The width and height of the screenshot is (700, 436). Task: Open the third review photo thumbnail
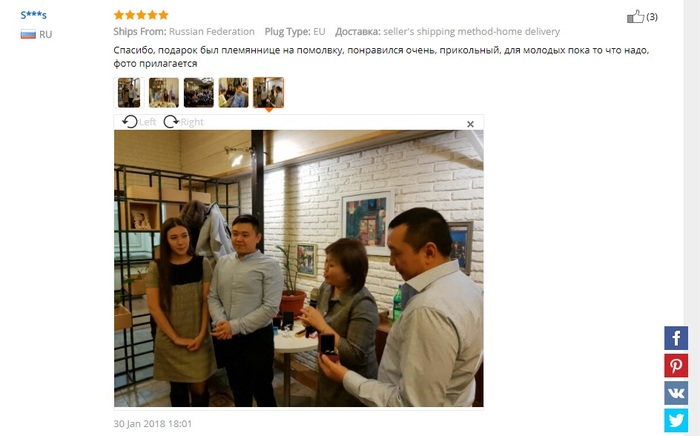click(x=199, y=92)
